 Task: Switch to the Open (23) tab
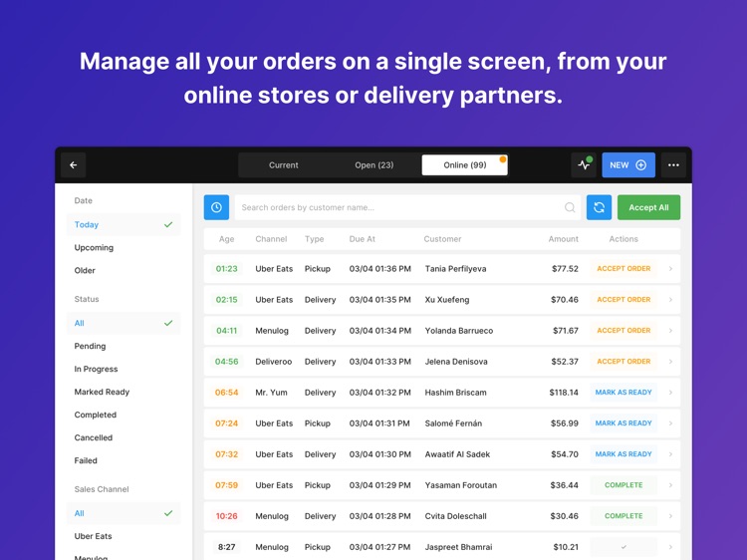pyautogui.click(x=373, y=164)
